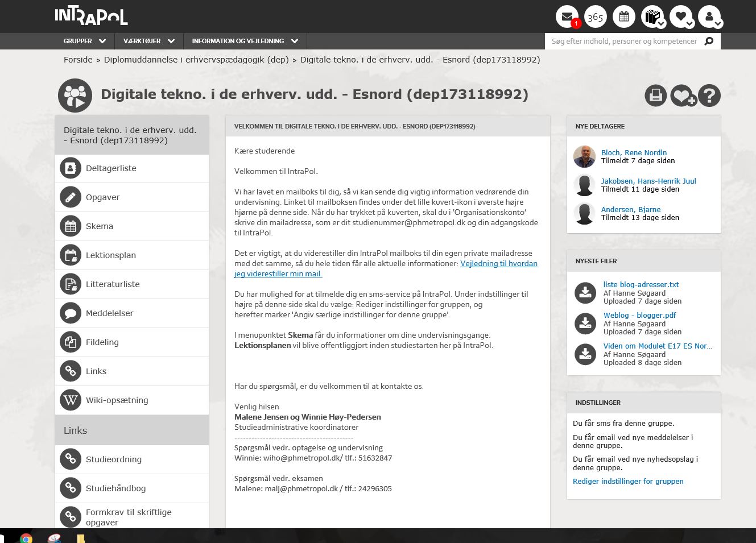Select Studieordning menu label
This screenshot has width=756, height=543.
point(114,459)
